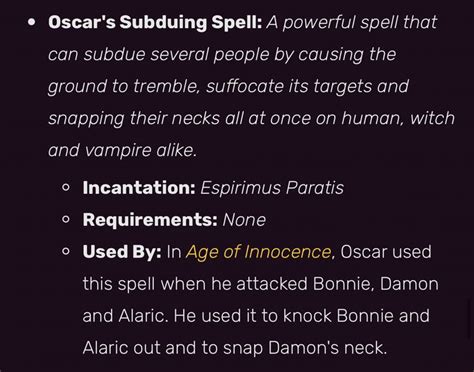Open the Age of Innocence link
The width and height of the screenshot is (474, 372).
pyautogui.click(x=258, y=252)
